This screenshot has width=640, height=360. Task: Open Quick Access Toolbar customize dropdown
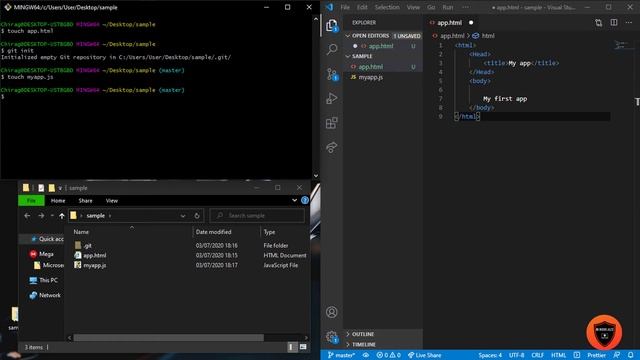click(x=60, y=188)
